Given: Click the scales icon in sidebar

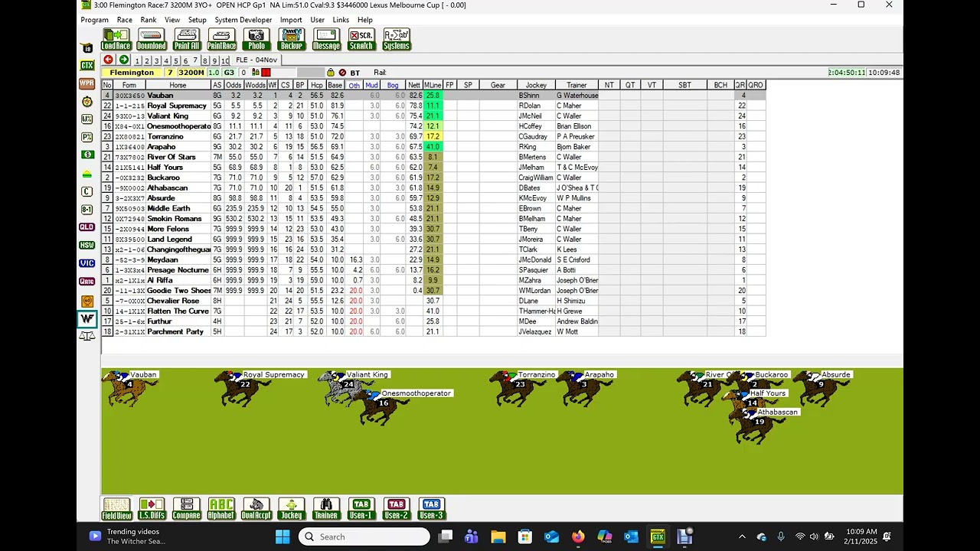Looking at the screenshot, I should [x=87, y=336].
